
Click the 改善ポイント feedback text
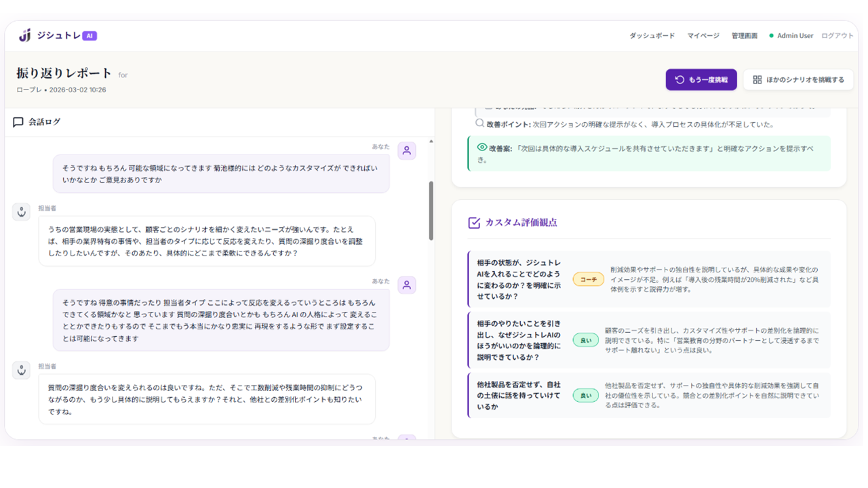point(630,125)
